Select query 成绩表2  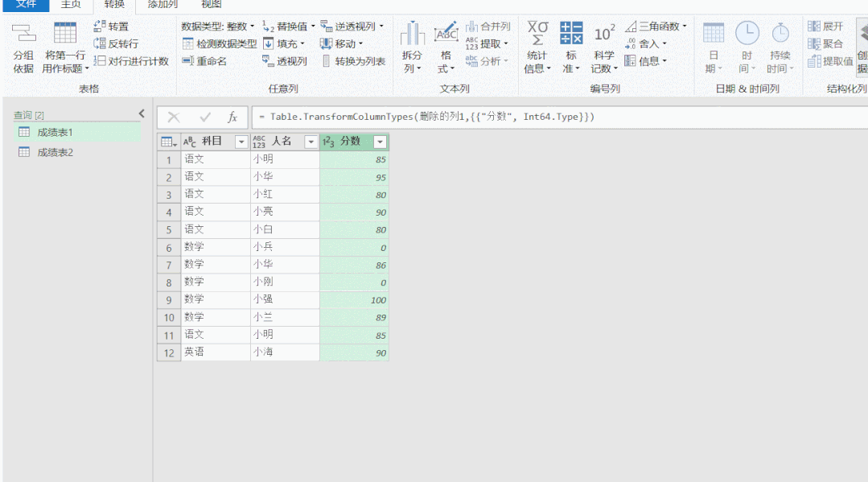click(76, 152)
